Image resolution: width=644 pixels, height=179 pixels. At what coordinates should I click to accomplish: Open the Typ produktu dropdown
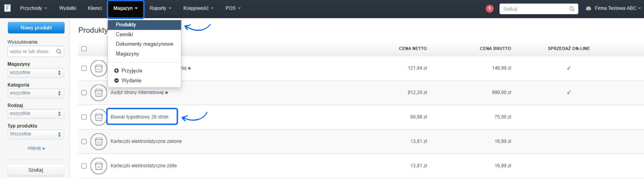36,134
